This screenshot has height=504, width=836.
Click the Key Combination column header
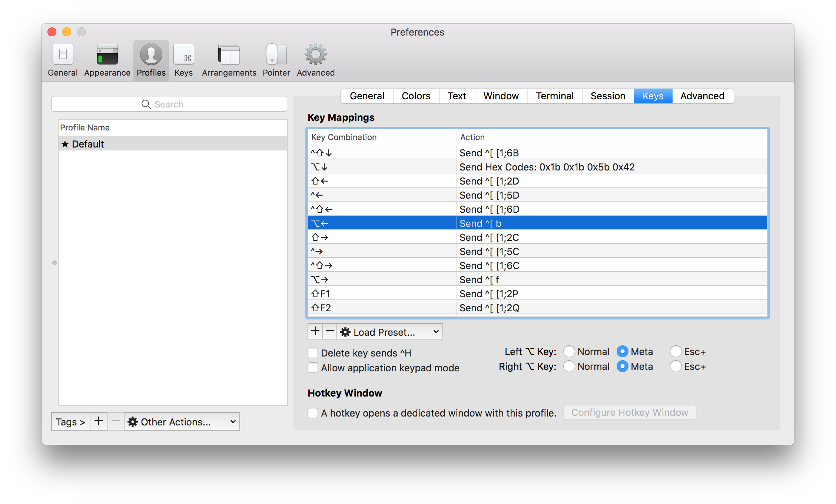(x=382, y=137)
